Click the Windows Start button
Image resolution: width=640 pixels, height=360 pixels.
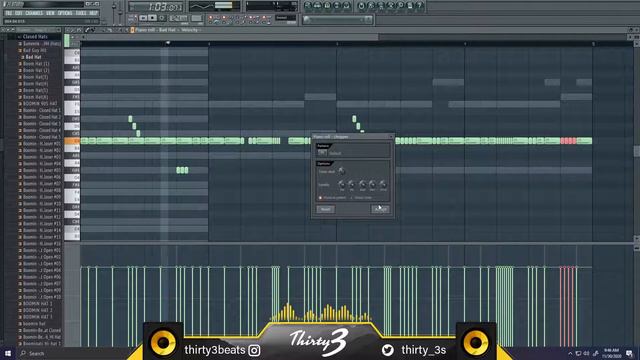pos(8,353)
